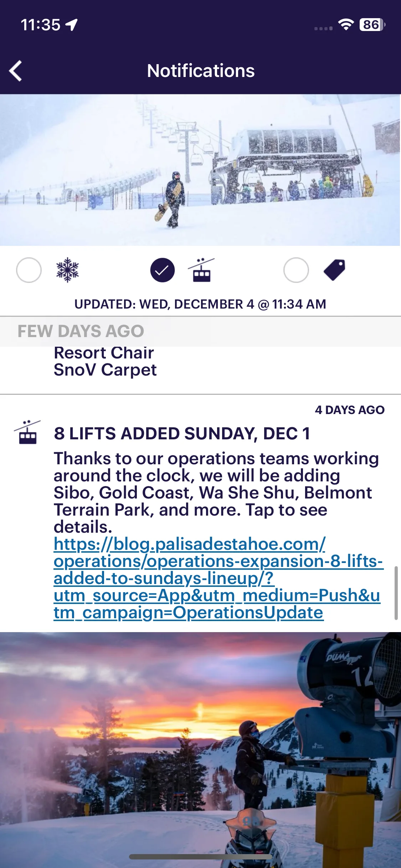Open the sunset snowmaking gun photo
The width and height of the screenshot is (401, 868).
pyautogui.click(x=200, y=750)
